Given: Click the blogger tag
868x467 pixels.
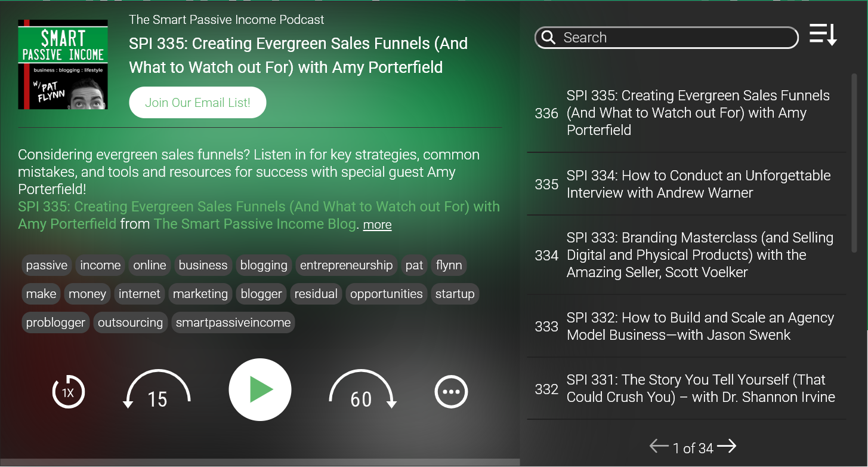Looking at the screenshot, I should [x=261, y=294].
